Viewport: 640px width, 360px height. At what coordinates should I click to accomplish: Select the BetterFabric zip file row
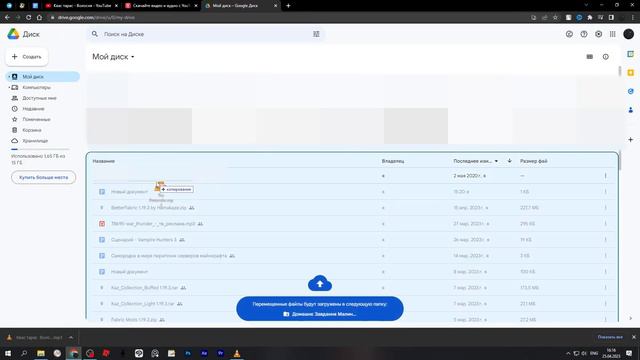click(x=352, y=208)
